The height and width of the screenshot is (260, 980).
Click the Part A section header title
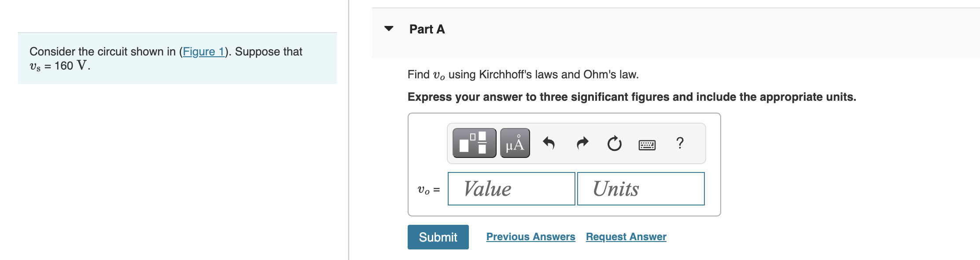pos(427,29)
